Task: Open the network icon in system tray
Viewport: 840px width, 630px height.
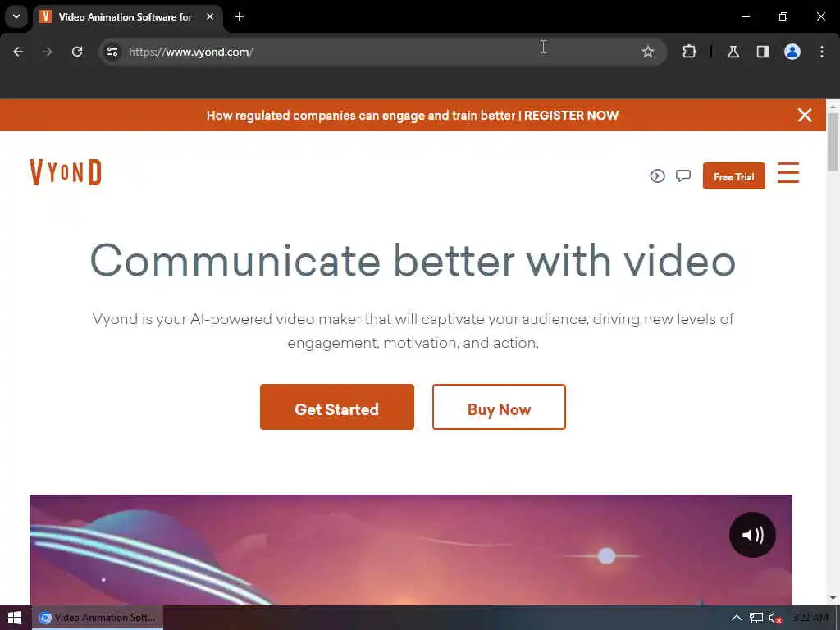Action: point(756,618)
